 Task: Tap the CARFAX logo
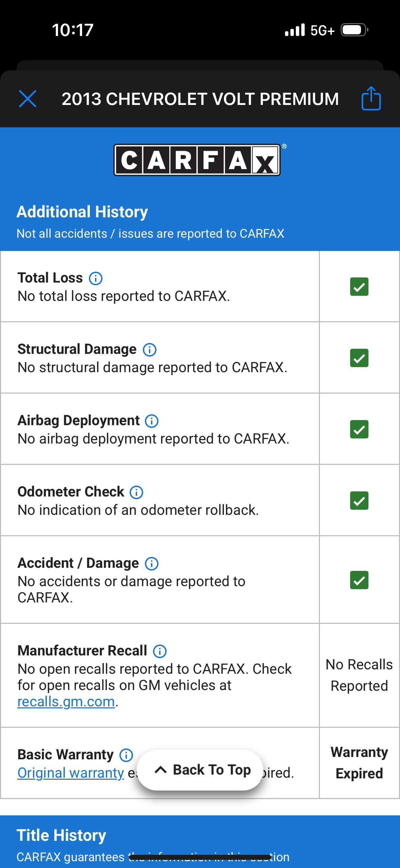pos(197,160)
